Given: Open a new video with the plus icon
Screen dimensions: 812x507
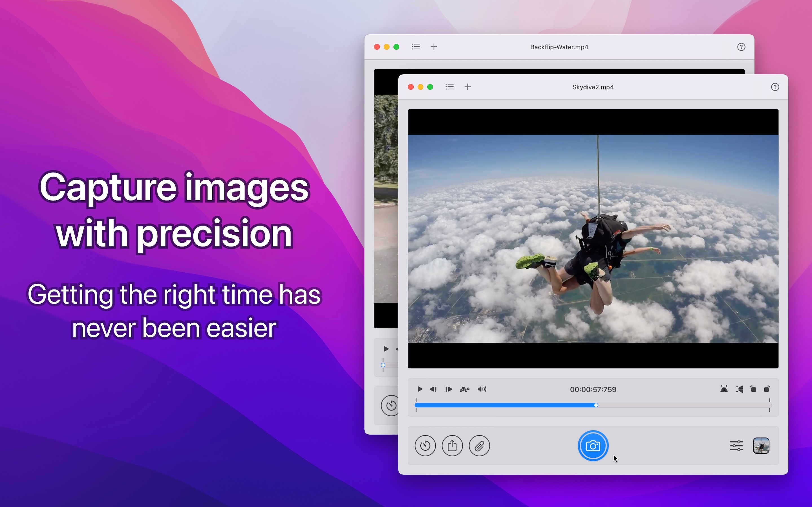Looking at the screenshot, I should [x=468, y=87].
